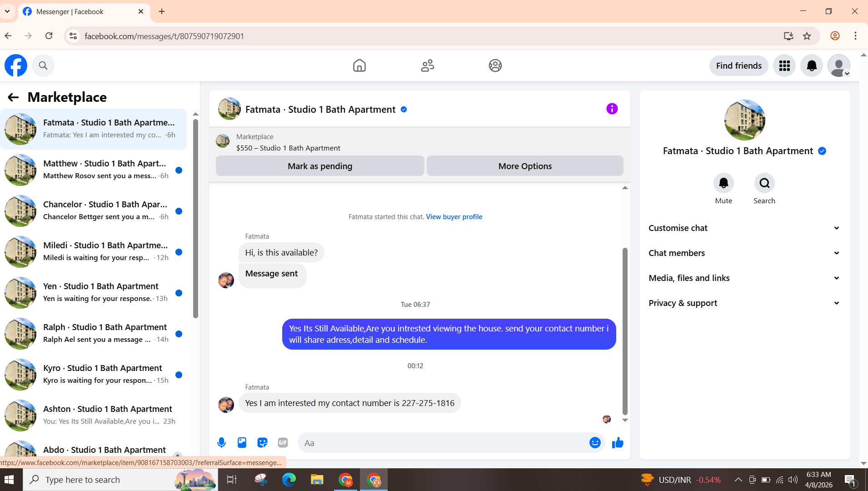Screen dimensions: 868x491
Task: Expand Media, files and links section
Action: 744,278
